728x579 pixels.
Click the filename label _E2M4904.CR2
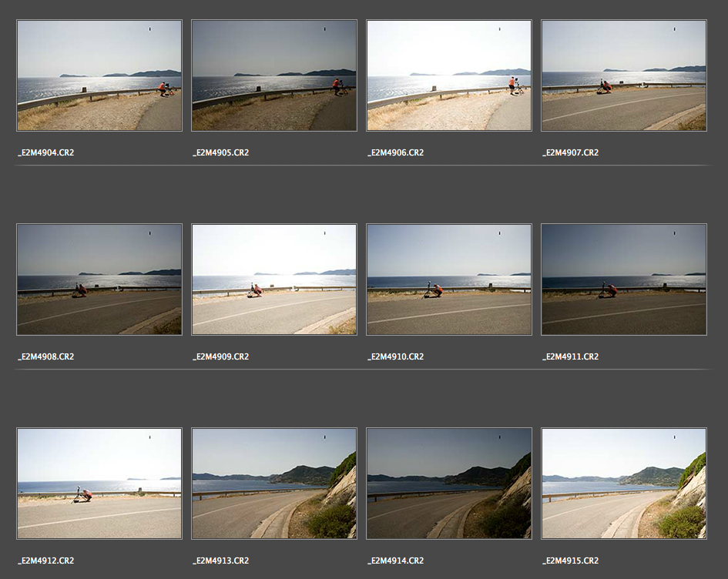46,152
